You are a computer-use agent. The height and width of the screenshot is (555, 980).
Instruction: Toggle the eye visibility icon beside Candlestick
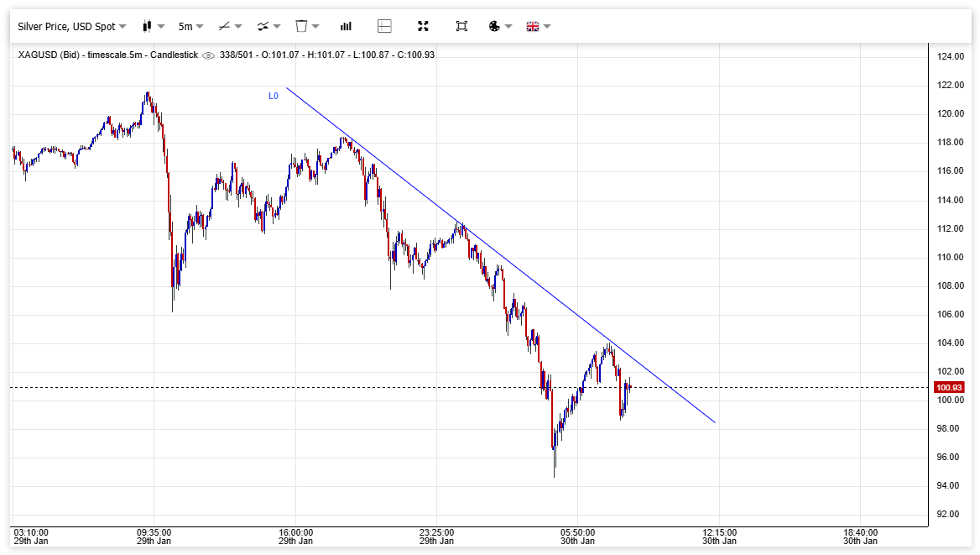coord(209,55)
